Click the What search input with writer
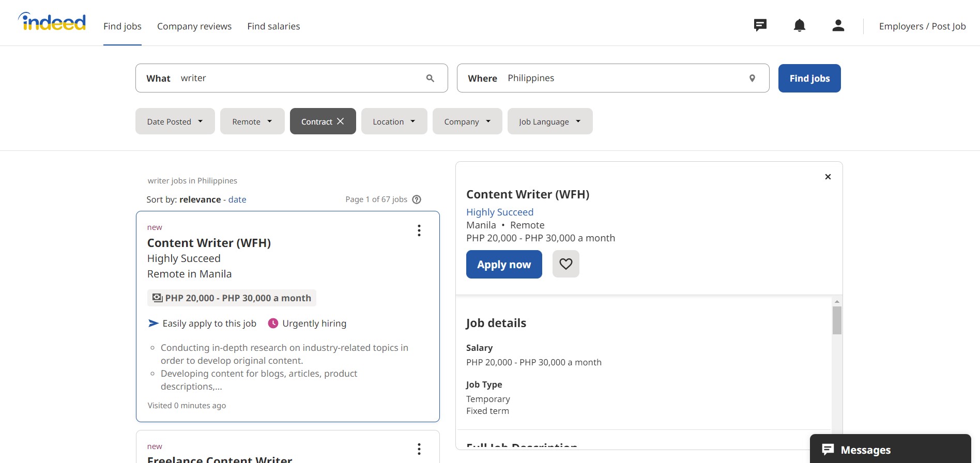 [x=292, y=78]
